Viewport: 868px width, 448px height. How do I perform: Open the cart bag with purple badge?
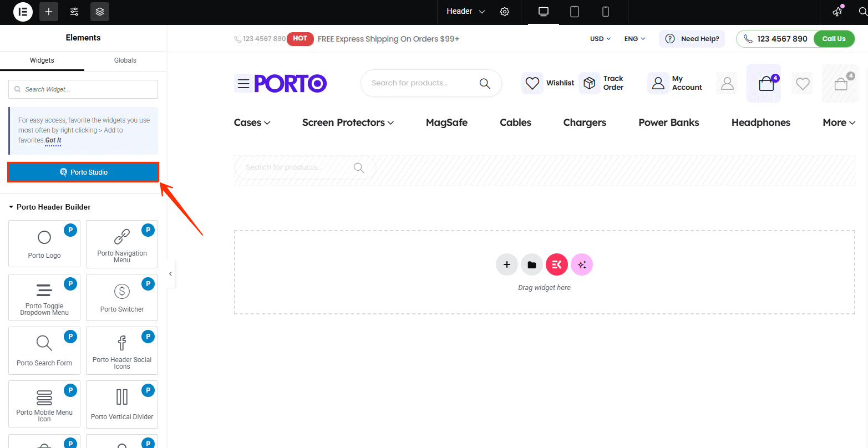[x=764, y=83]
